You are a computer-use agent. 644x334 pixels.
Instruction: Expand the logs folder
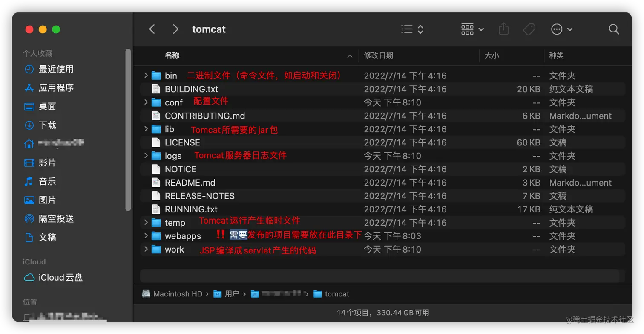tap(146, 156)
